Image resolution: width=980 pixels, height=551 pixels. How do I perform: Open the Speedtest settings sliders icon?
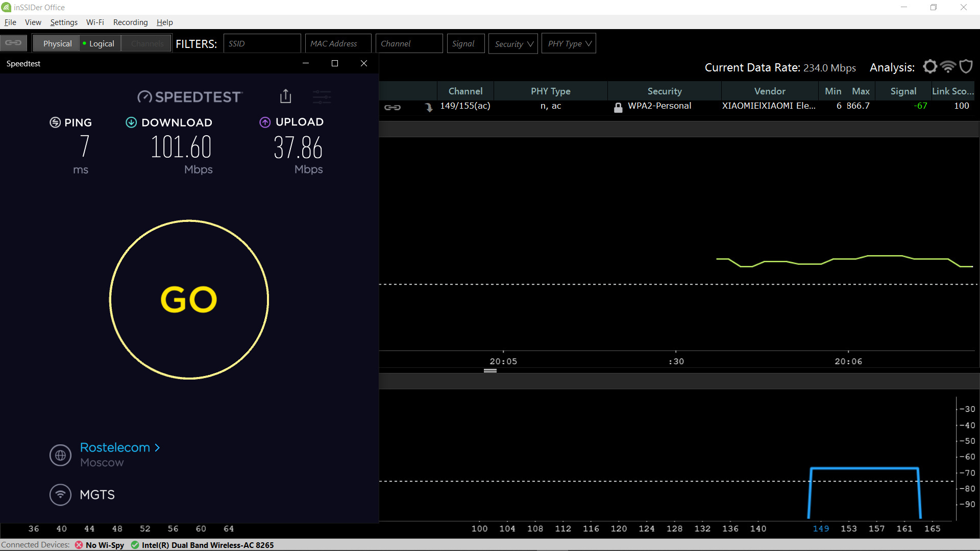tap(322, 96)
